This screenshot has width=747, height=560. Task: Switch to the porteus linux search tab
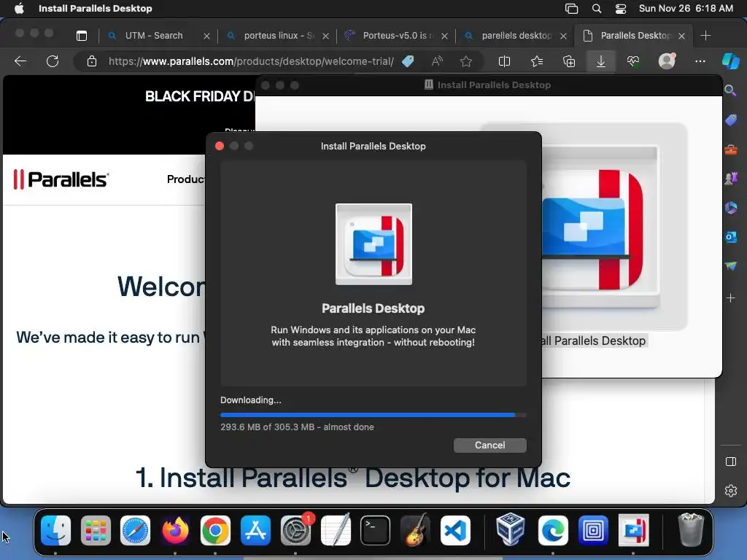279,36
